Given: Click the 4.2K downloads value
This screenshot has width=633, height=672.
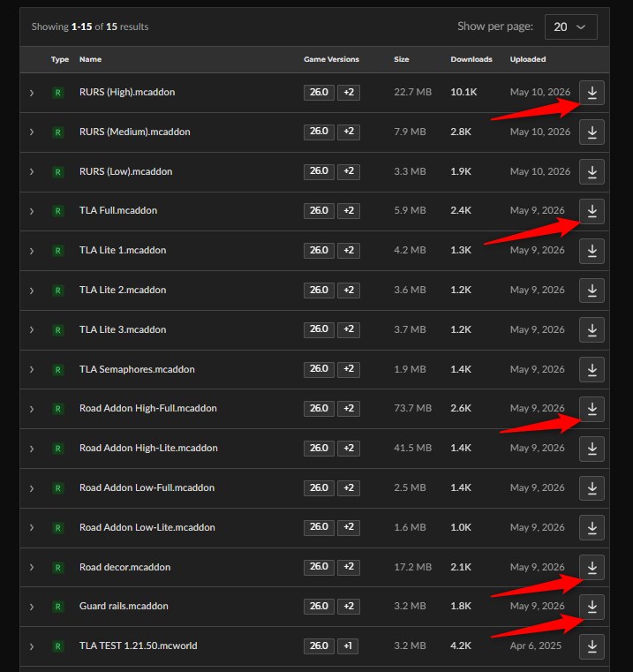Looking at the screenshot, I should [461, 646].
